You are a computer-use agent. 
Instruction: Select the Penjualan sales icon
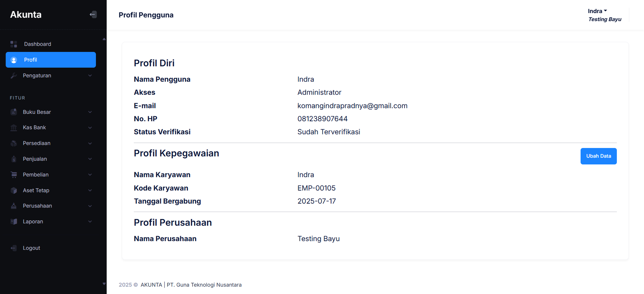13,159
